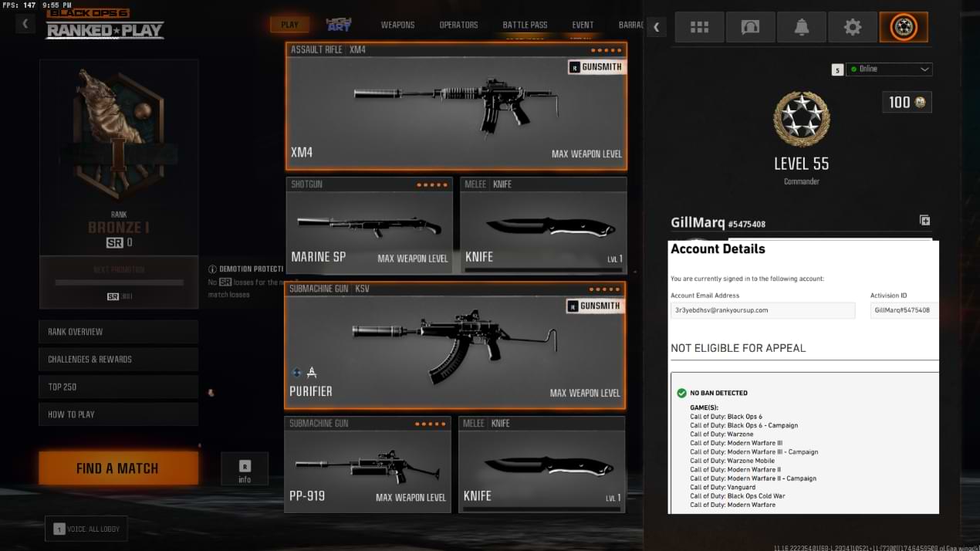
Task: Open Rank Overview
Action: click(118, 332)
